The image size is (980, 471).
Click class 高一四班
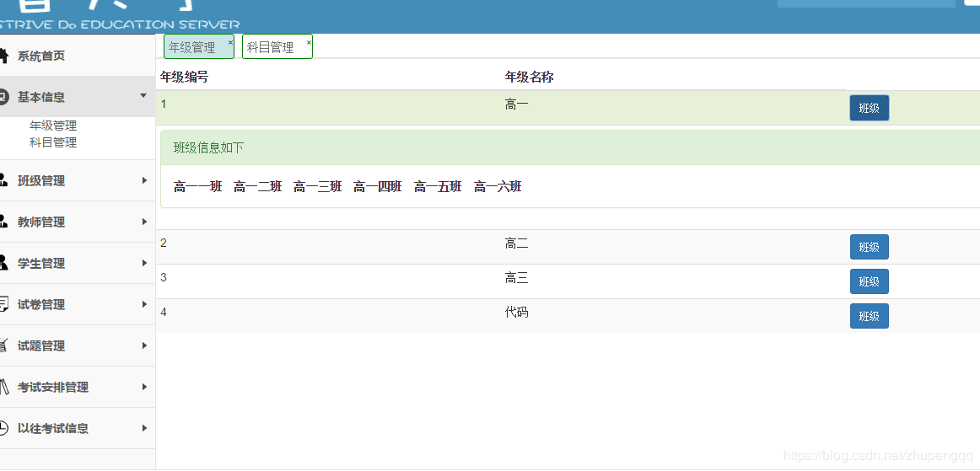378,187
